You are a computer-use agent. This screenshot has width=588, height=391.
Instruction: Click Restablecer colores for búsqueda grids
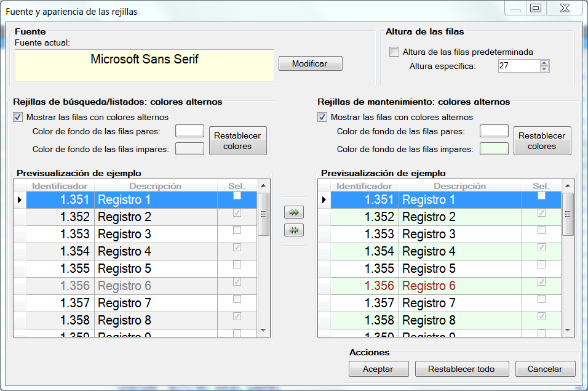click(x=237, y=140)
